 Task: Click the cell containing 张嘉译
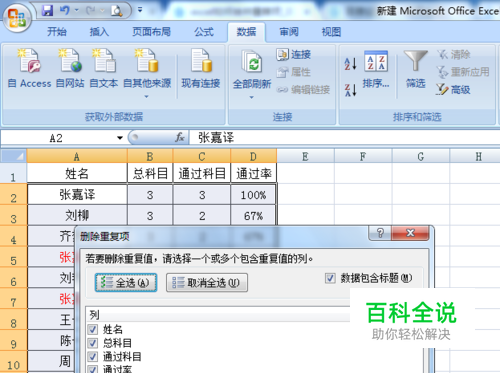pos(77,194)
